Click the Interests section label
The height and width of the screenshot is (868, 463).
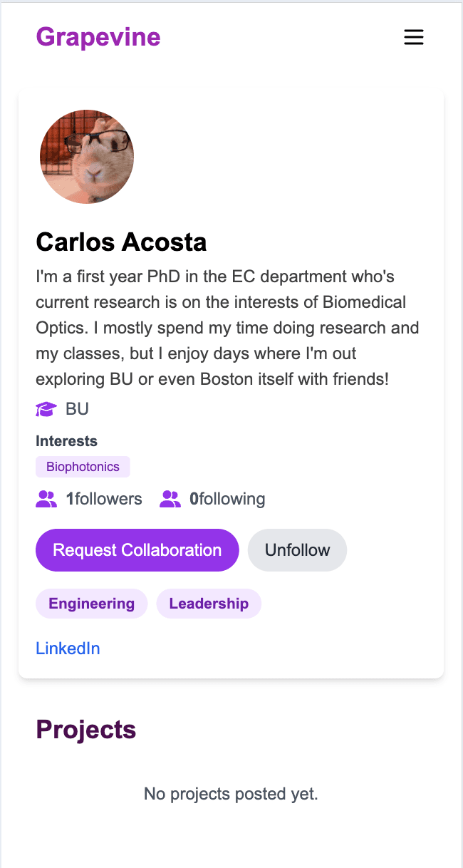[67, 441]
